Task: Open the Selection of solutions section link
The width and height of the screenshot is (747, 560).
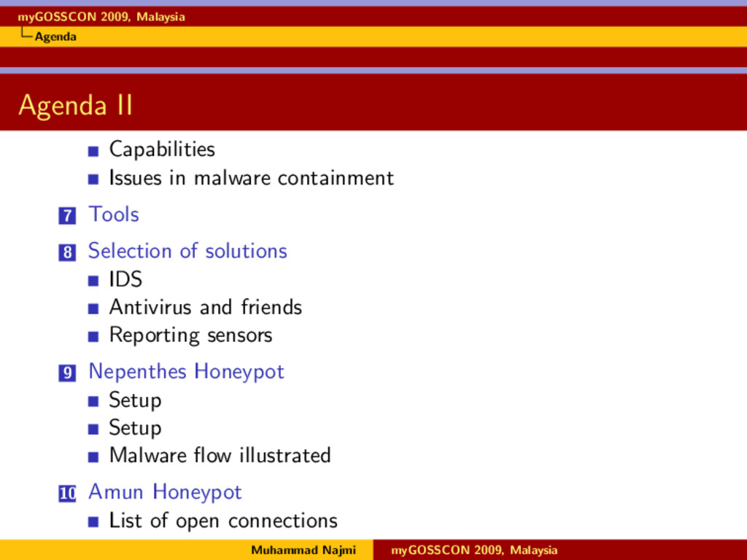Action: click(x=187, y=251)
